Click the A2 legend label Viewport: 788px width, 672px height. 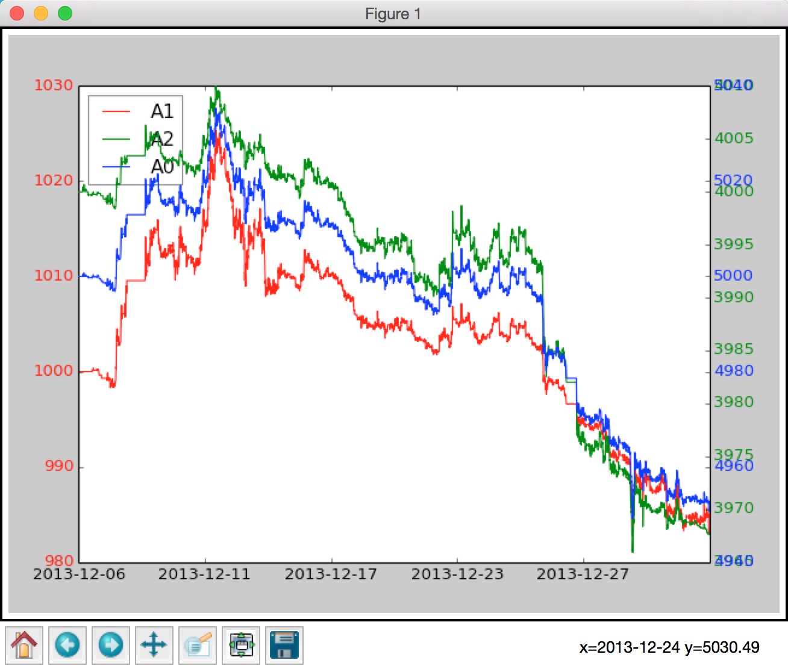click(x=162, y=139)
